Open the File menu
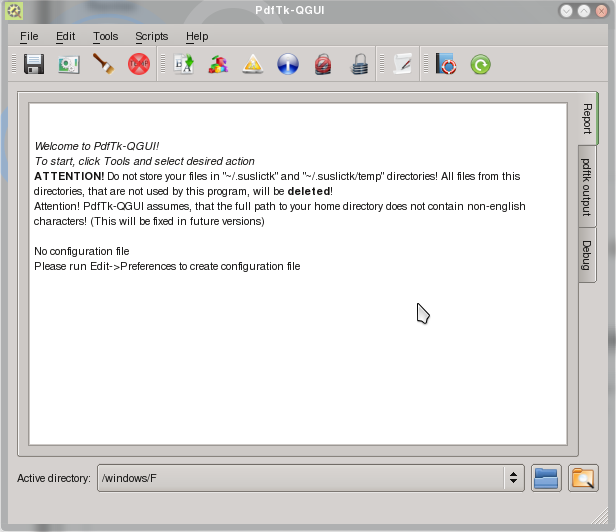The width and height of the screenshot is (616, 532). (x=29, y=37)
